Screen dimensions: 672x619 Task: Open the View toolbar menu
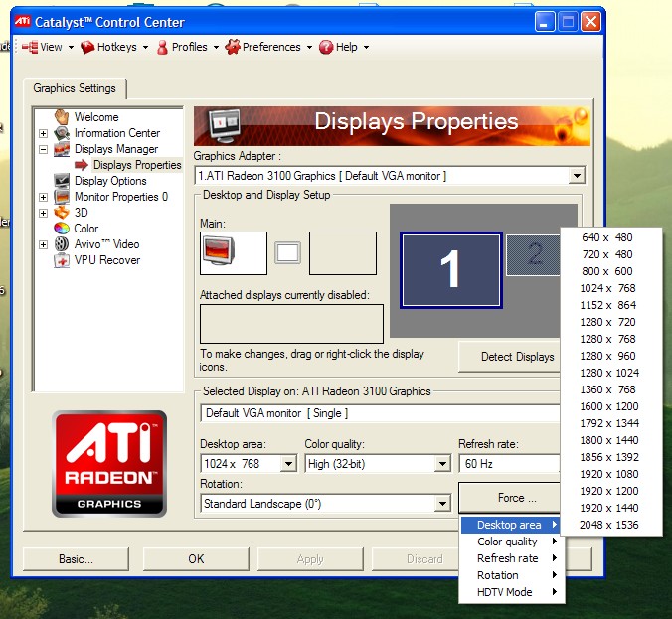click(47, 47)
